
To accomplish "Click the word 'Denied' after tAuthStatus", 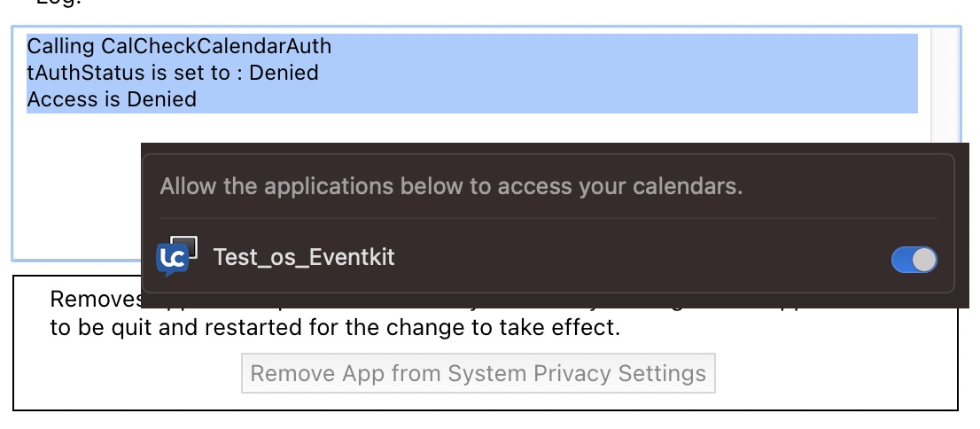I will click(284, 73).
